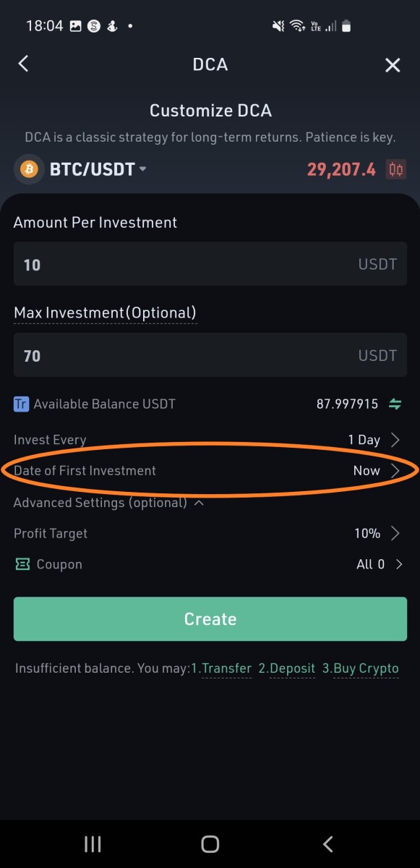This screenshot has width=420, height=868.
Task: Close the DCA screen with the X icon
Action: click(393, 66)
